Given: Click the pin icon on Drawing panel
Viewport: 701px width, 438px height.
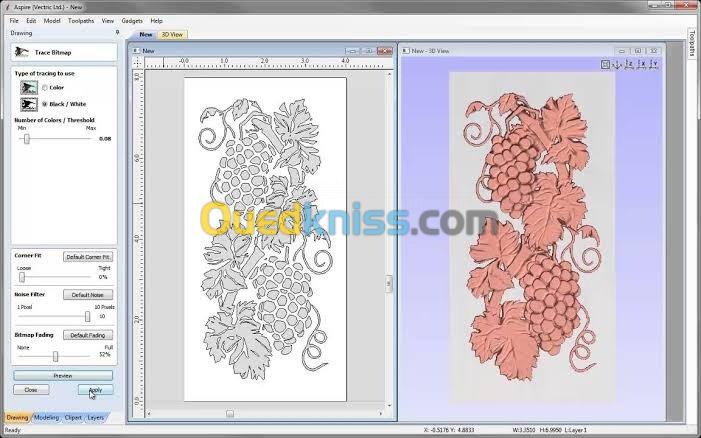Looking at the screenshot, I should click(x=118, y=33).
